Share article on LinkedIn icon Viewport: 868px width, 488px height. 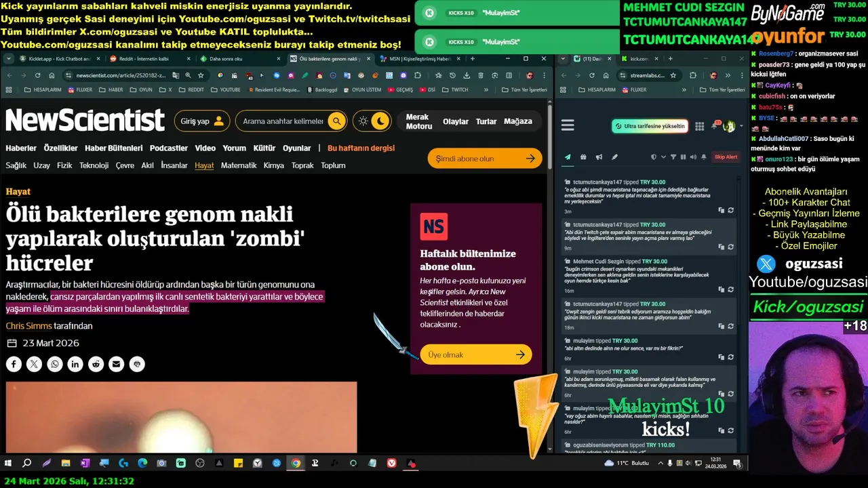(75, 364)
